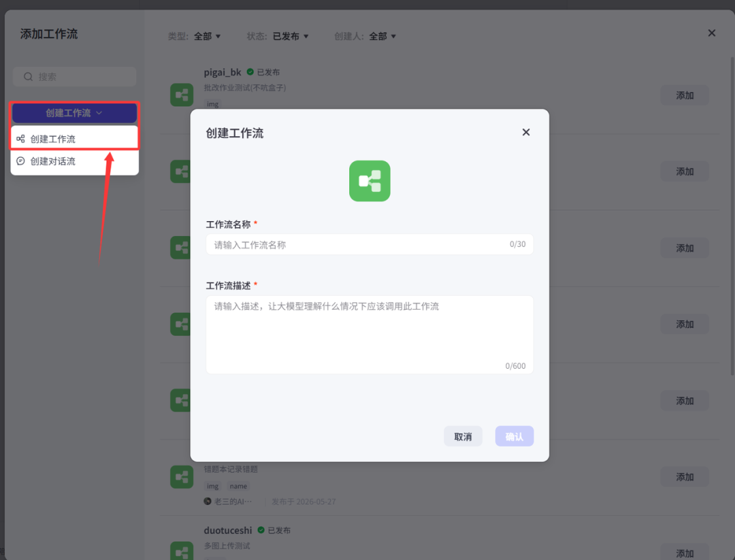Click the 已发布 status icon next to duotuceshi
This screenshot has height=560, width=735.
point(261,530)
